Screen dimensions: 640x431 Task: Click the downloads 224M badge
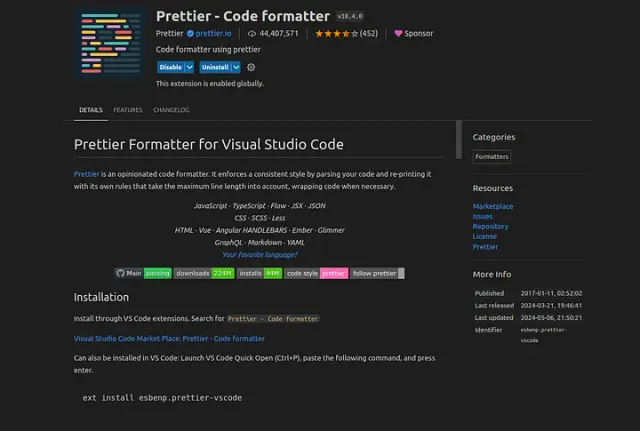[x=204, y=273]
